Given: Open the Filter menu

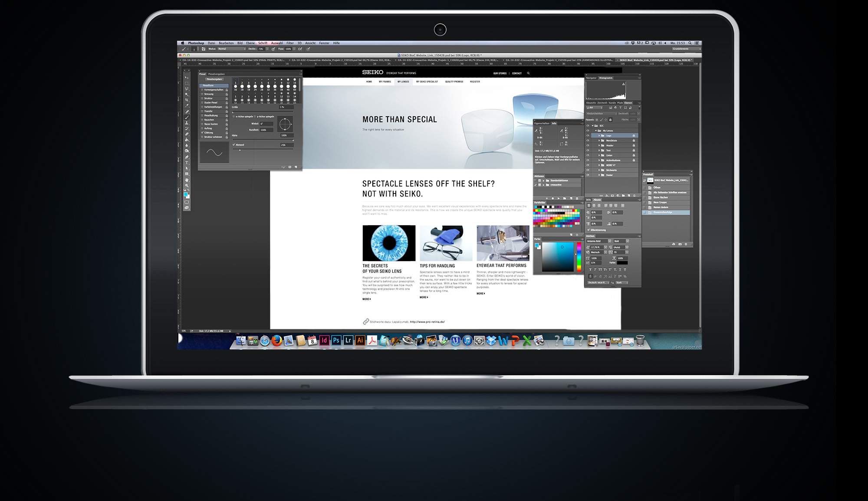Looking at the screenshot, I should [x=290, y=43].
